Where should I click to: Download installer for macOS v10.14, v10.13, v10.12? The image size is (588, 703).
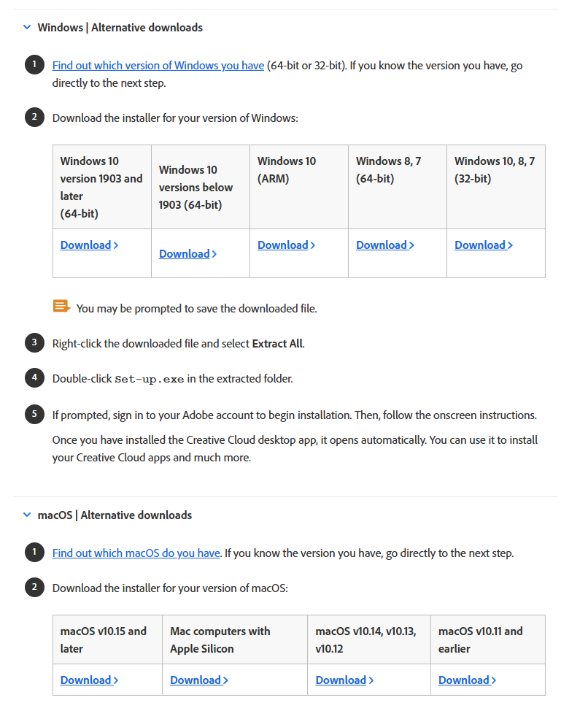pos(344,680)
